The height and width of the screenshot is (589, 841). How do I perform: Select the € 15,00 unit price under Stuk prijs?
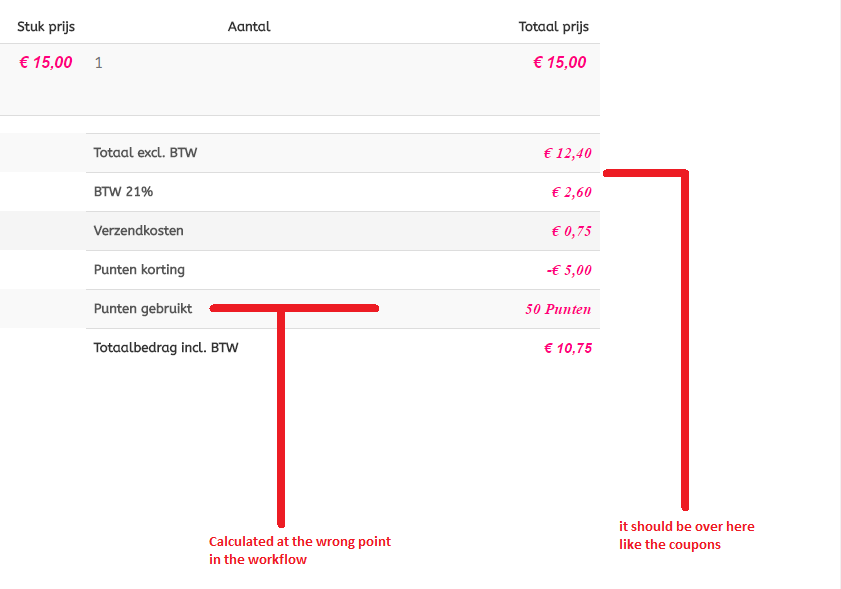46,62
